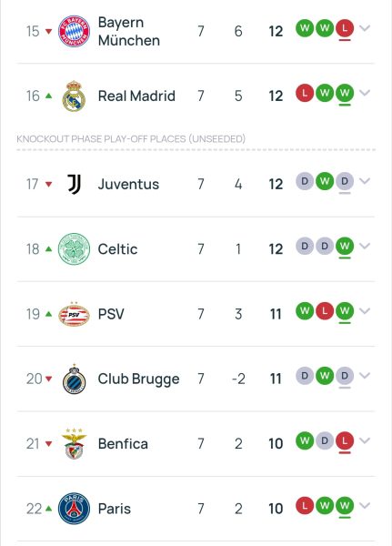Screen dimensions: 392x546
Task: Select Real Madrid's first red L result
Action: pos(305,93)
